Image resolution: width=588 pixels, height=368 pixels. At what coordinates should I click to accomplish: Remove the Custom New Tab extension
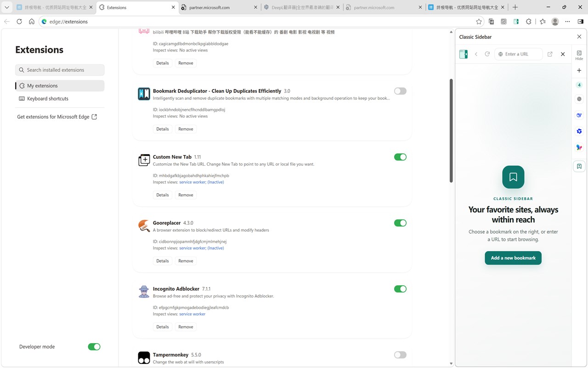click(186, 195)
